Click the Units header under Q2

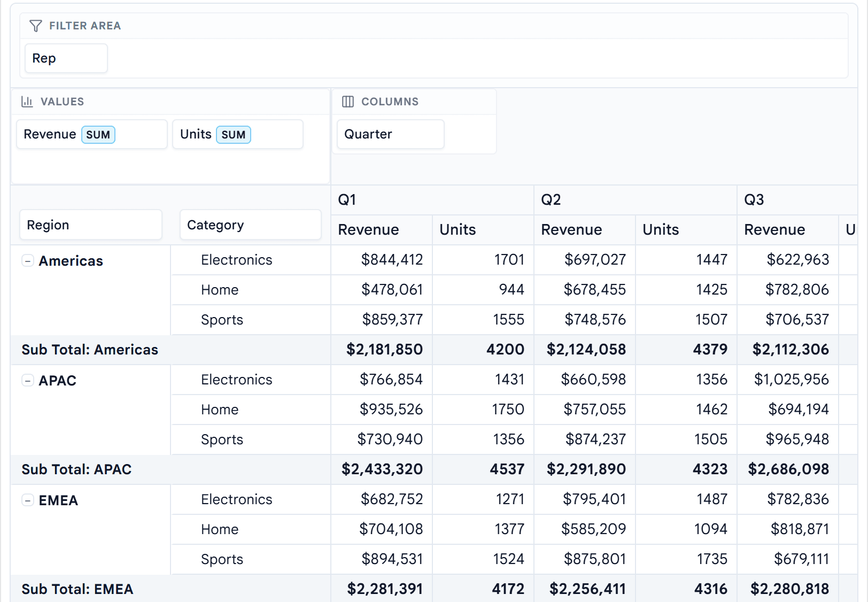[686, 230]
